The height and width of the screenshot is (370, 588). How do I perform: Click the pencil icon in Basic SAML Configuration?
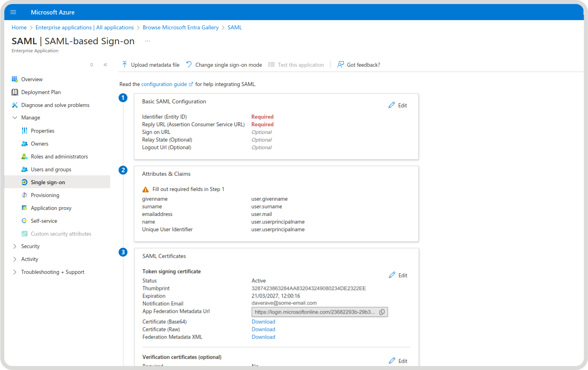pyautogui.click(x=392, y=105)
